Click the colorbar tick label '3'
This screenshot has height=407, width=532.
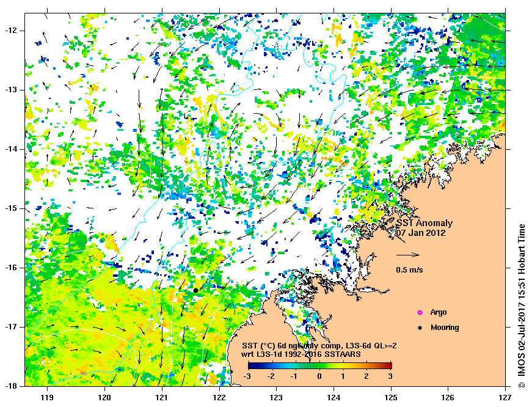(x=390, y=376)
